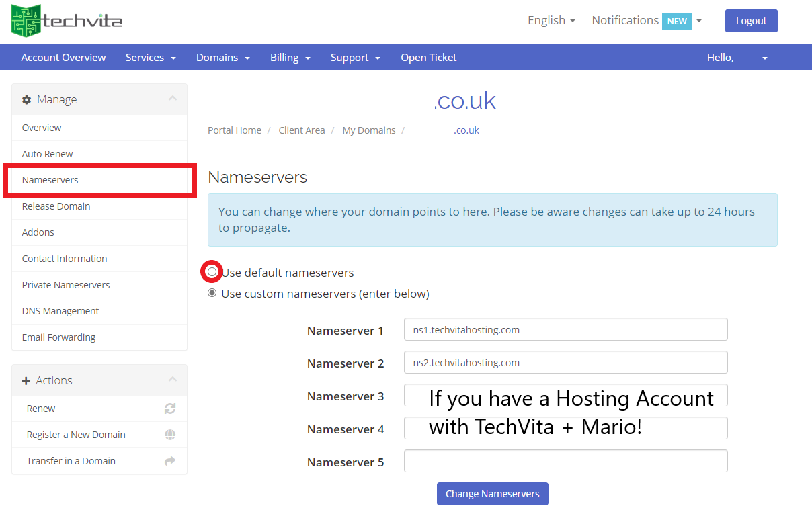Viewport: 812px width, 514px height.
Task: Follow the Portal Home breadcrumb link
Action: click(x=234, y=130)
